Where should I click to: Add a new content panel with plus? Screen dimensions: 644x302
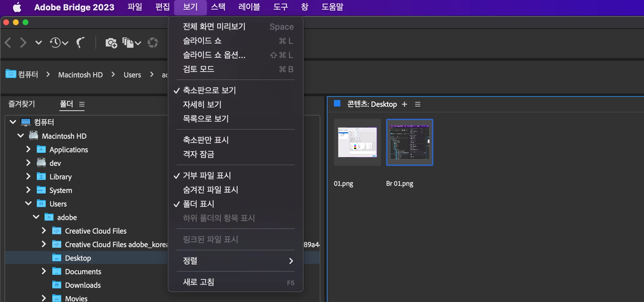point(405,104)
